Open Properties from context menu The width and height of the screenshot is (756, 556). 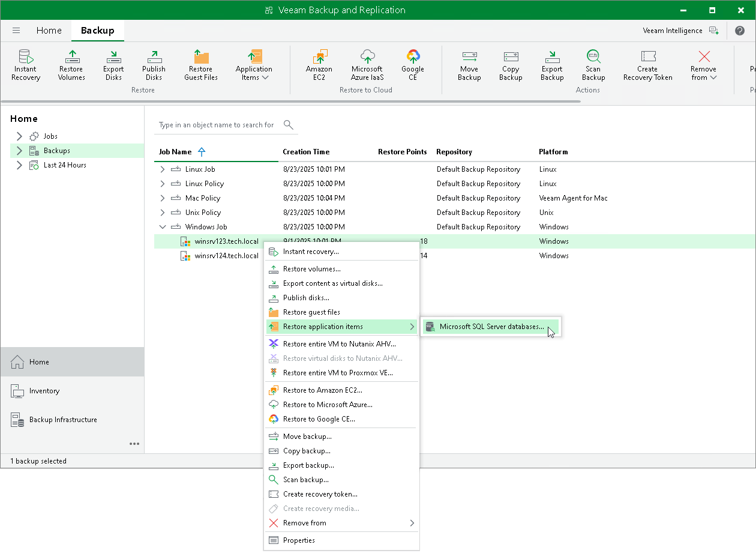(x=341, y=540)
